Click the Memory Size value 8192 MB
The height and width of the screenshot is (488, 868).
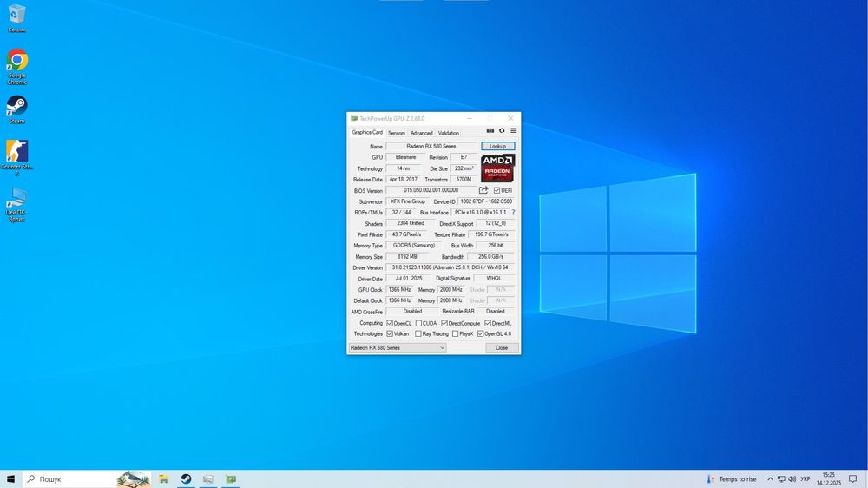408,256
